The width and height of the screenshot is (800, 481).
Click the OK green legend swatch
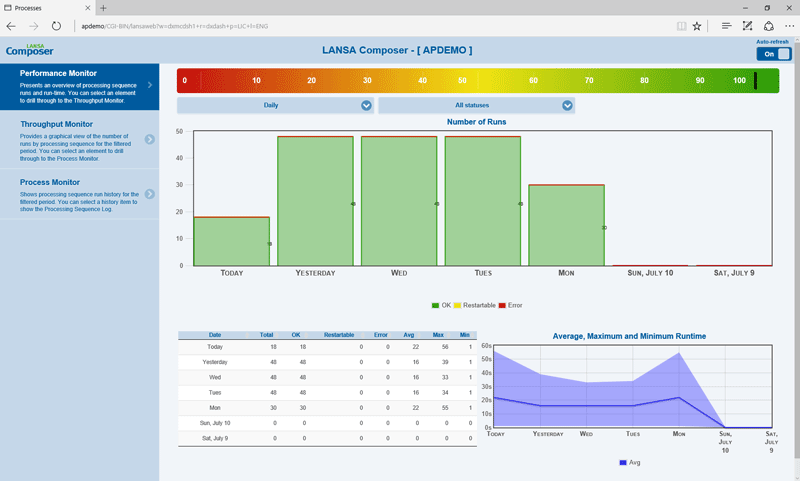click(x=435, y=306)
